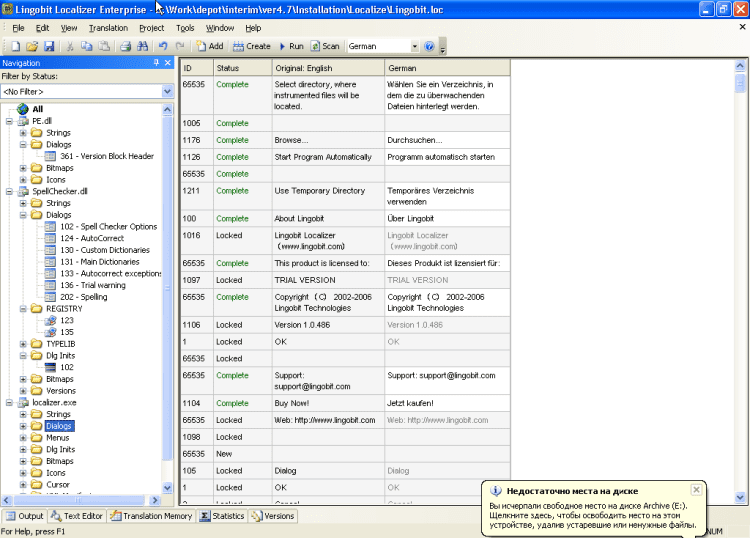Expand the TYPELIB folder
Screen dimensions: 750x538
coord(23,344)
